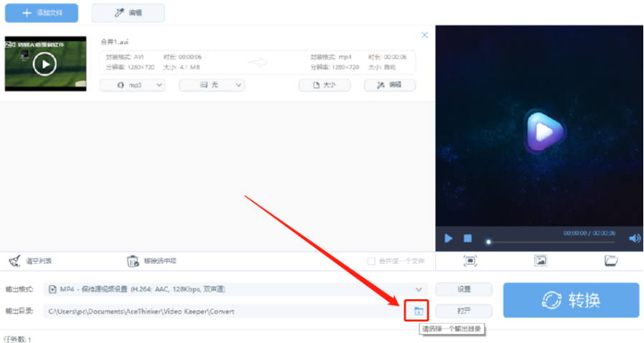Click the preview playback progress slider
This screenshot has height=343, width=644.
coord(551,242)
